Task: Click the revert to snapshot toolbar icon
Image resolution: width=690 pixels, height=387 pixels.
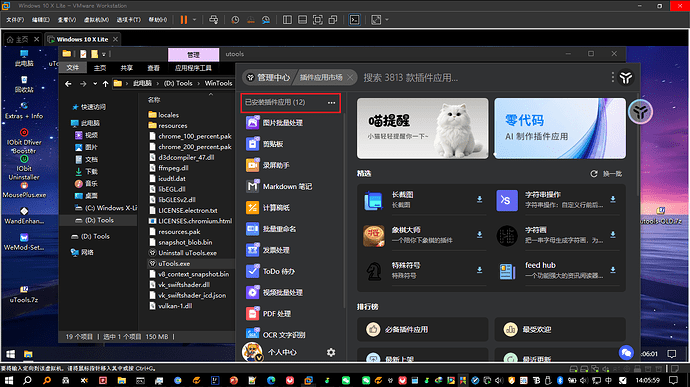Action: coord(250,20)
